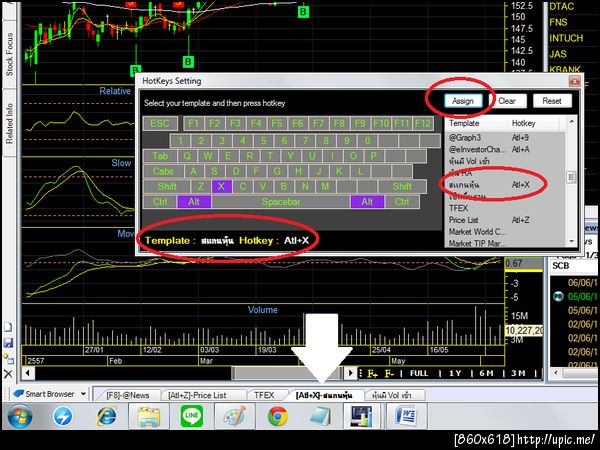Click the X delete icon on left toolbar
The height and width of the screenshot is (450, 600).
coord(8,374)
